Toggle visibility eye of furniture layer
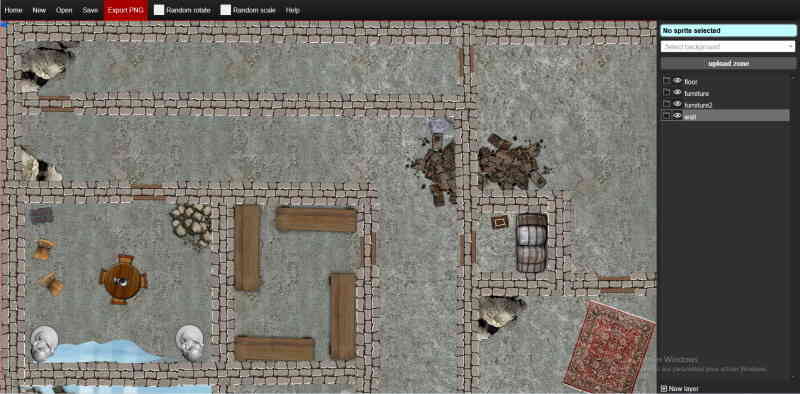Image resolution: width=800 pixels, height=394 pixels. tap(677, 92)
